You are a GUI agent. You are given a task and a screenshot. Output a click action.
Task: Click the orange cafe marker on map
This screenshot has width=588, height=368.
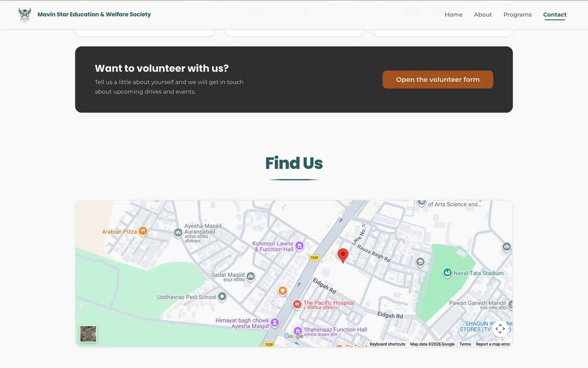[283, 291]
